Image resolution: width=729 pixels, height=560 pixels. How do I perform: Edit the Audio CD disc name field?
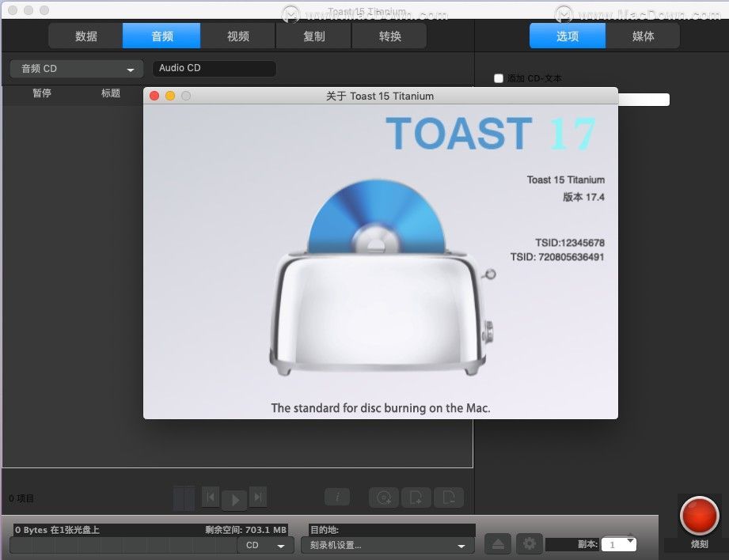[215, 68]
